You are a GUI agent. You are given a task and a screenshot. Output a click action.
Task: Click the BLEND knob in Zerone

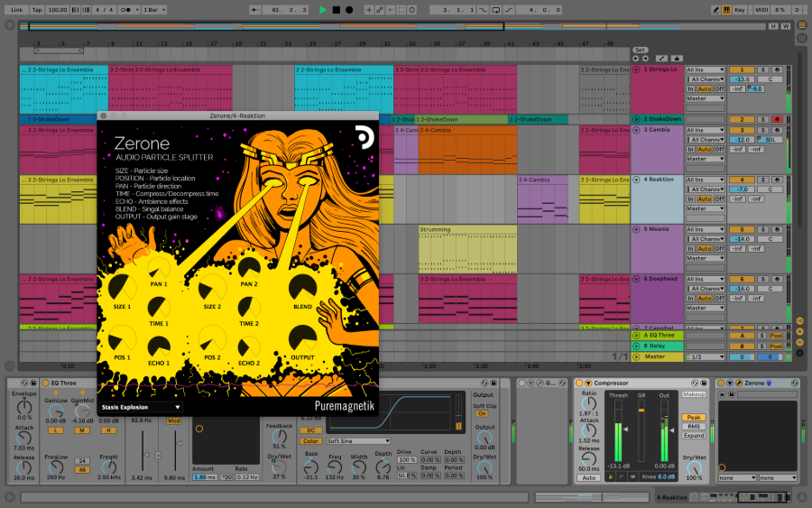coord(302,289)
